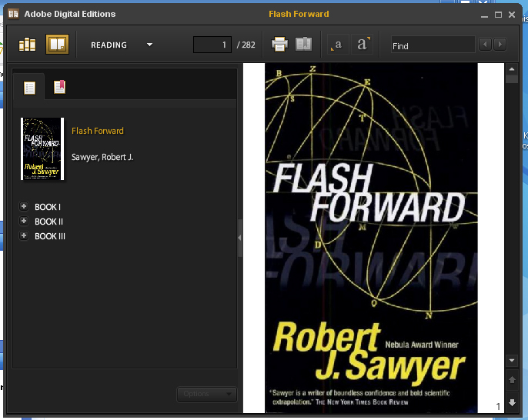Select BOOK I contents entry
The image size is (528, 420).
[48, 207]
